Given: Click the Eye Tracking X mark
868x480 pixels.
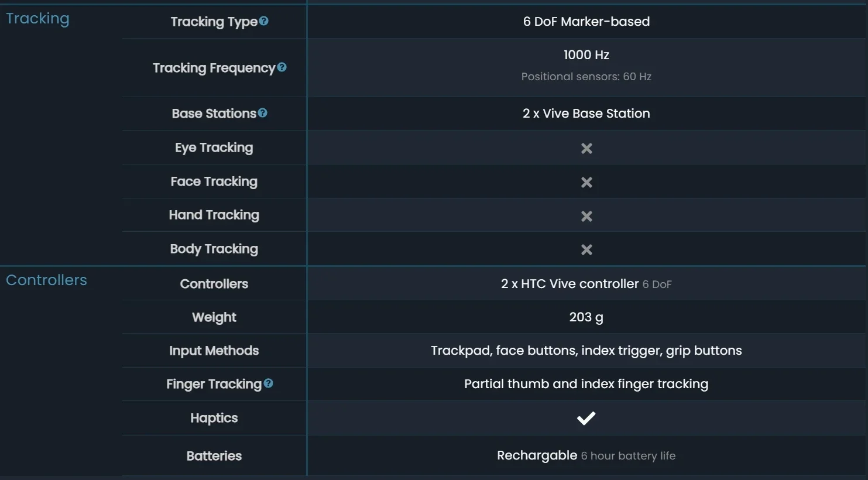Looking at the screenshot, I should coord(586,149).
